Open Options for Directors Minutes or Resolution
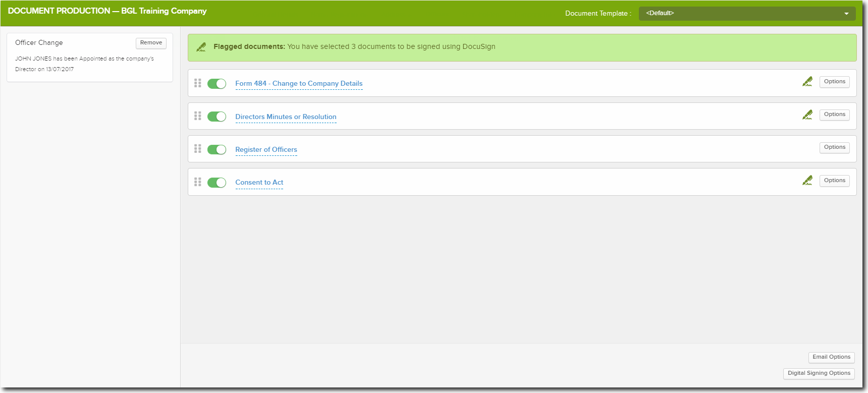The image size is (868, 393). (x=835, y=115)
